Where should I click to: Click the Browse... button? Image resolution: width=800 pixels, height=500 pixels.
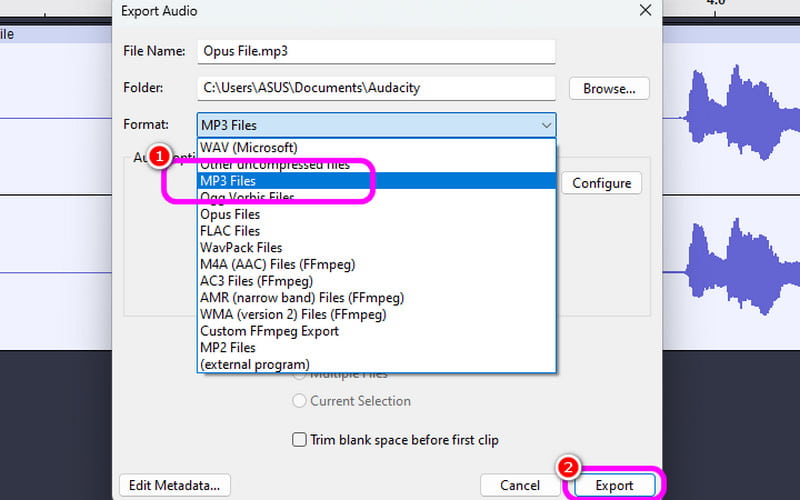(x=609, y=88)
